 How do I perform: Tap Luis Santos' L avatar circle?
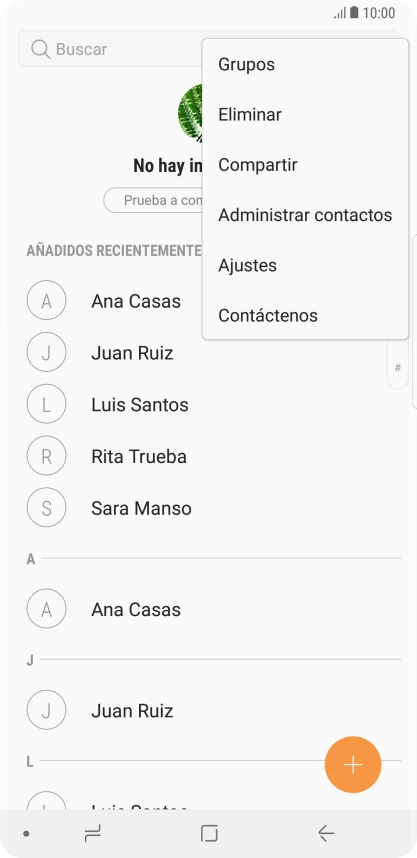[x=47, y=404]
